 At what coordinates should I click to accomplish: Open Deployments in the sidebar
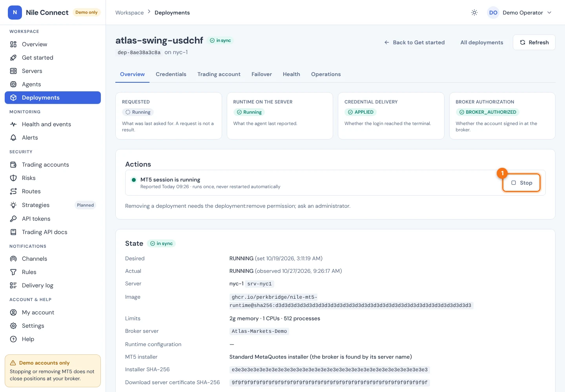coord(53,98)
